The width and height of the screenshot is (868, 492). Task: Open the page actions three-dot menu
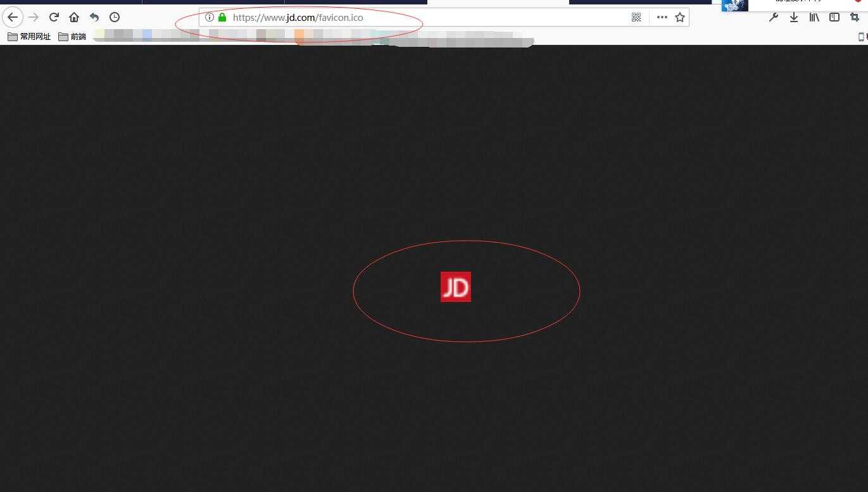pyautogui.click(x=662, y=17)
